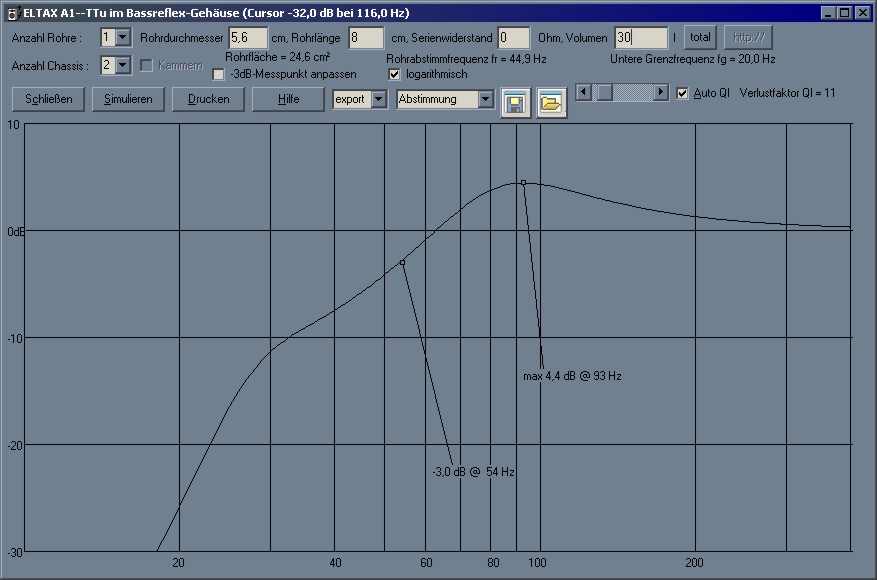Click 'Rohrfläche = 24,6 cm²' text
This screenshot has height=580, width=877.
[x=277, y=57]
